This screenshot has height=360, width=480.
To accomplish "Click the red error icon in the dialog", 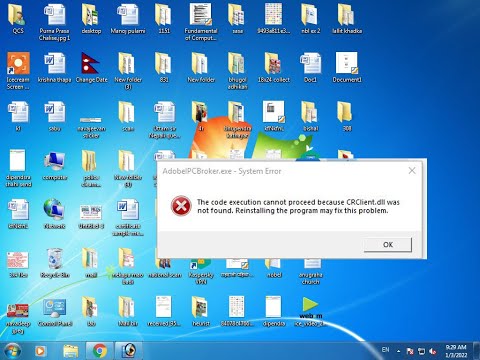I will click(181, 206).
